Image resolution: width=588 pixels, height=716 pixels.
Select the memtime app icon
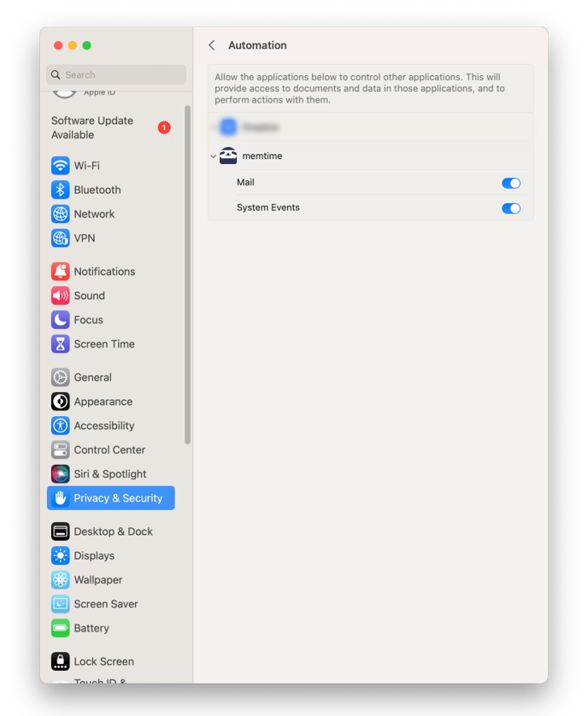click(228, 156)
